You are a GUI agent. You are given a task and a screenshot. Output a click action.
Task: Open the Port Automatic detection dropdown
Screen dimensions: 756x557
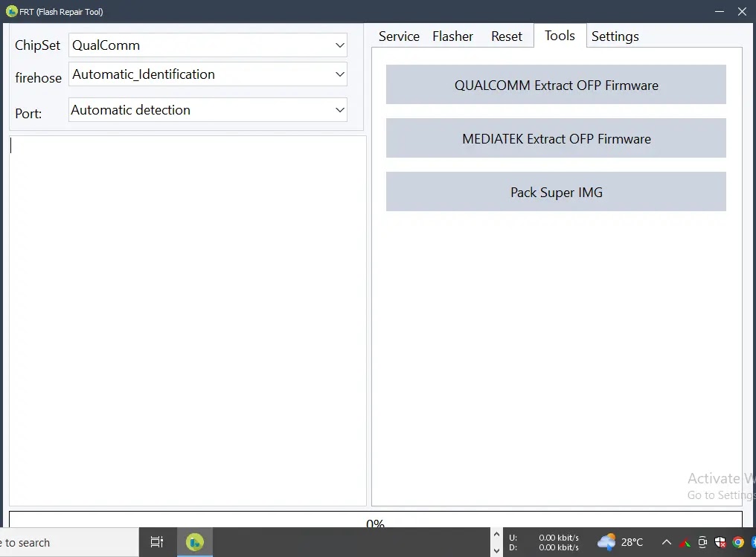(x=208, y=110)
